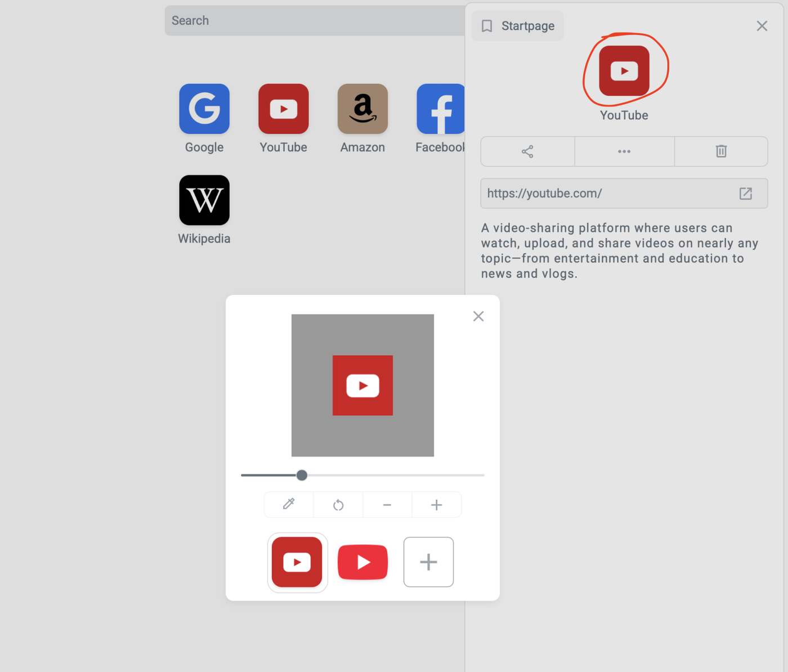Close the icon editor dialog
788x672 pixels.
click(x=478, y=316)
